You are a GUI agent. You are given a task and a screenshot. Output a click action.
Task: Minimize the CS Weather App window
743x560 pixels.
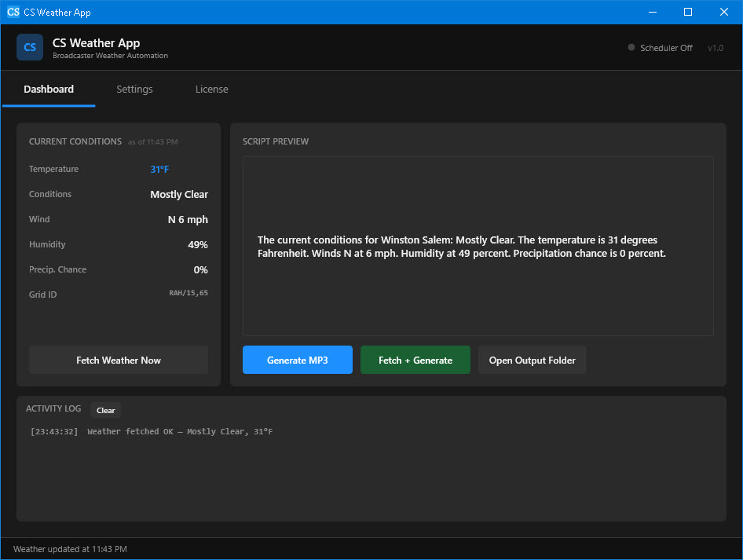click(x=652, y=12)
